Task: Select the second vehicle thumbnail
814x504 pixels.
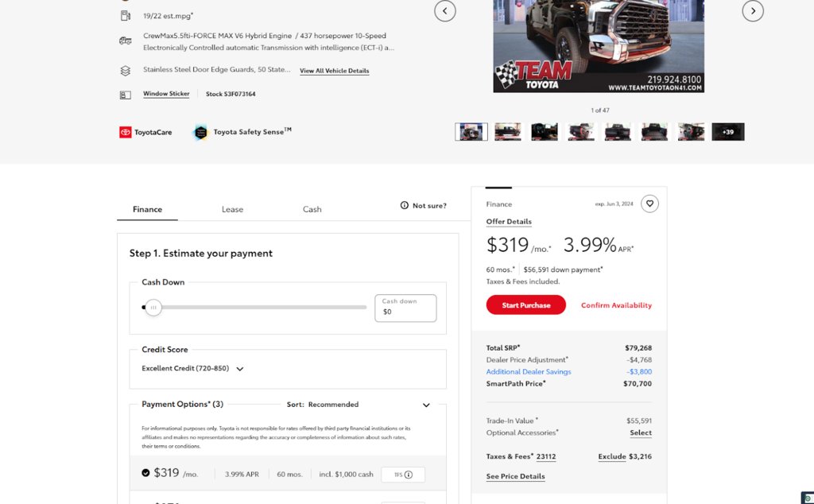Action: coord(508,132)
